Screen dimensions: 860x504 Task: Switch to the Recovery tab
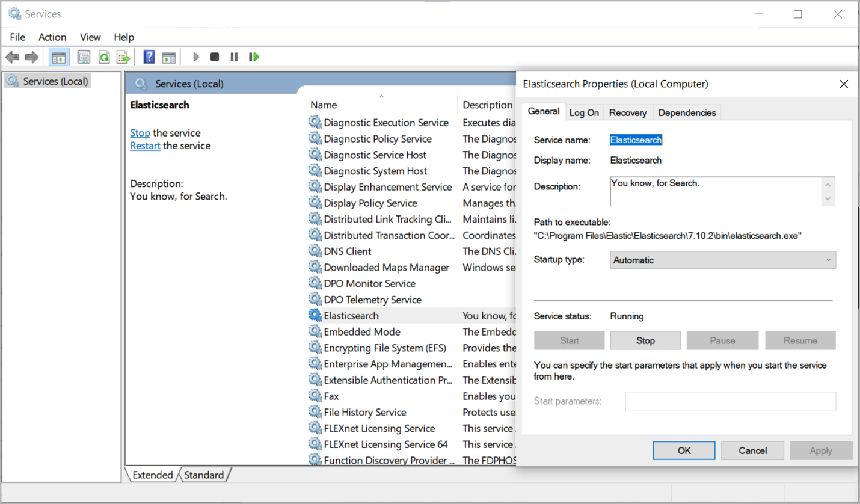click(x=628, y=112)
